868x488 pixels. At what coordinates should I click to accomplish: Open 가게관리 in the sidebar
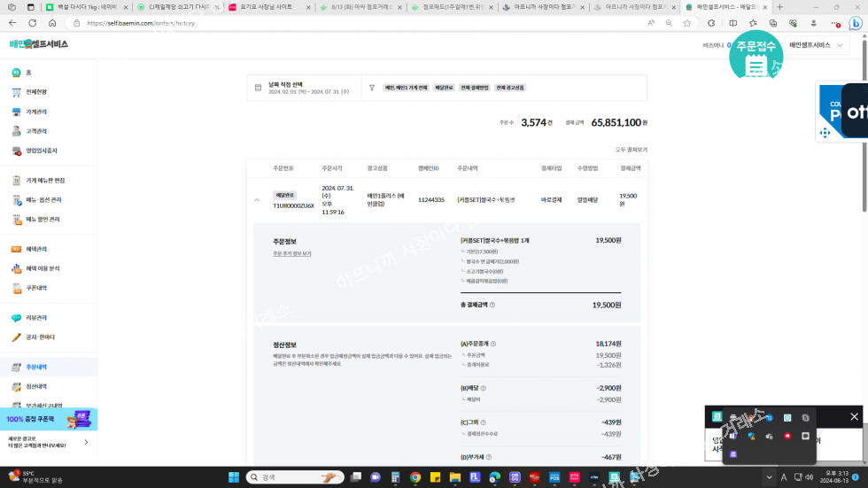pos(35,112)
